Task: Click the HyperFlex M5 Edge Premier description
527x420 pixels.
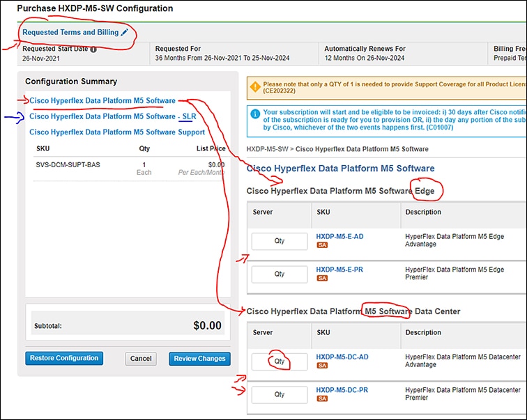Action: [x=455, y=273]
